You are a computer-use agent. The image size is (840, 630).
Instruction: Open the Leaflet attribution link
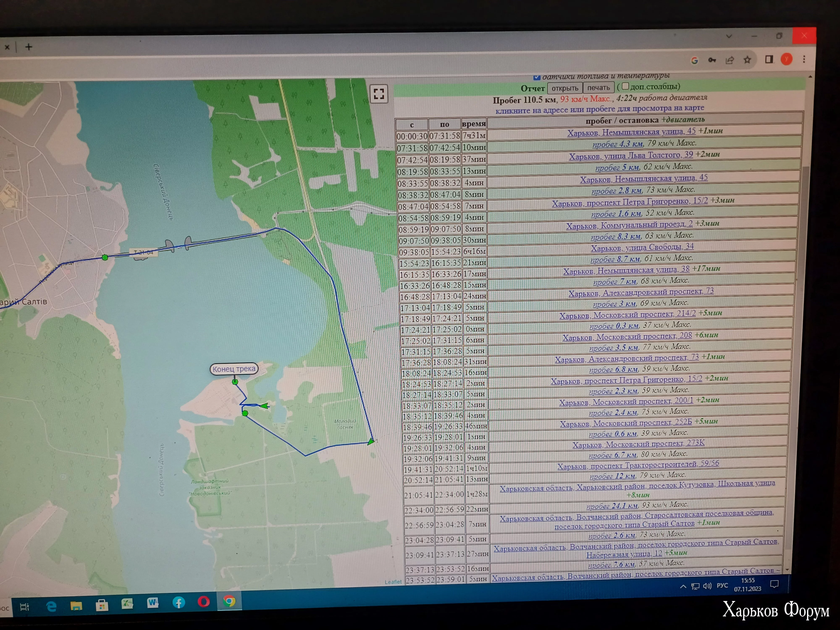393,582
